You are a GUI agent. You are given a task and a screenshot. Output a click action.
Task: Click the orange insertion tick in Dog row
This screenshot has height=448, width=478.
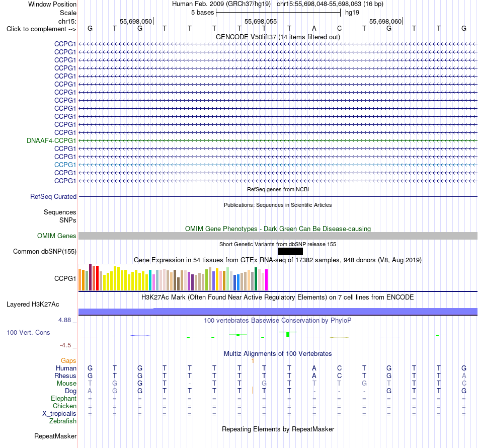click(x=253, y=390)
